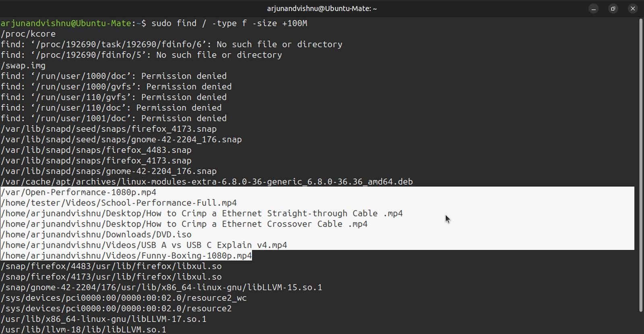Viewport: 644px width, 334px height.
Task: Click the vertical scrollbar thumb
Action: click(641, 165)
